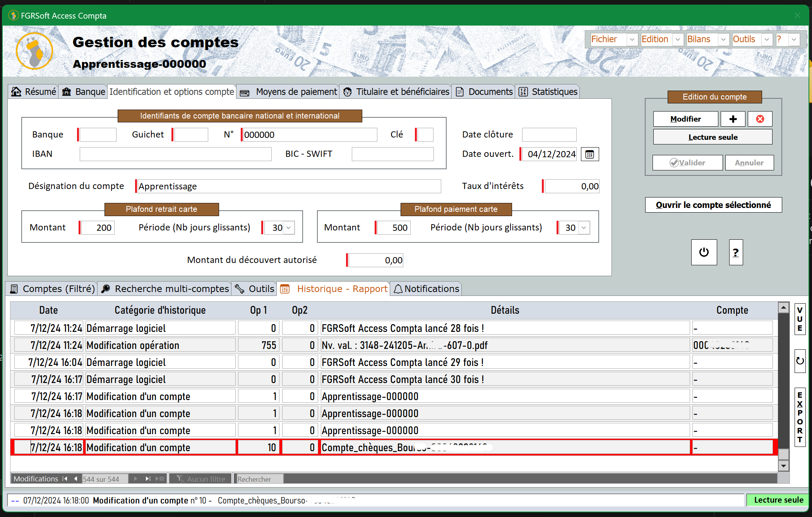
Task: Open the Banque tab
Action: (x=83, y=92)
